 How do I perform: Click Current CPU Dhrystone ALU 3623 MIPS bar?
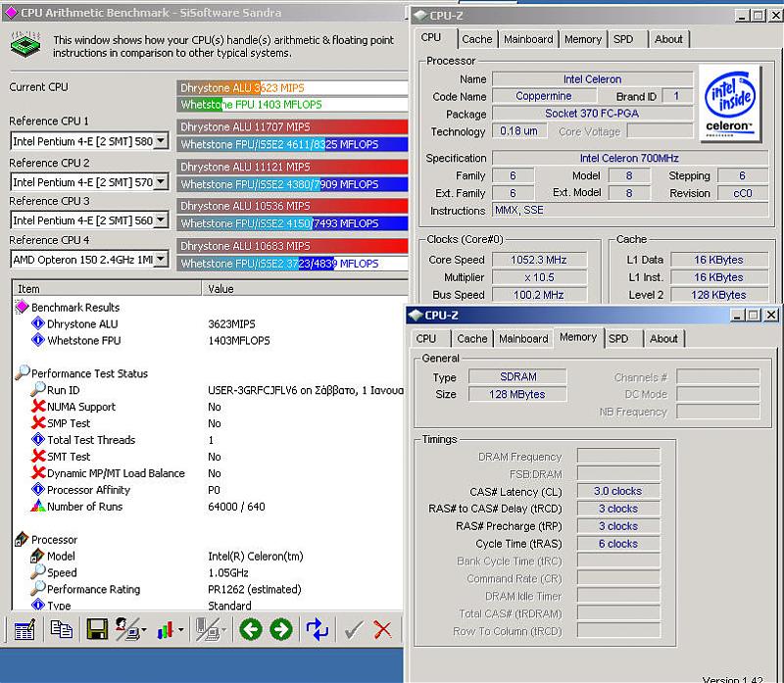coord(292,87)
